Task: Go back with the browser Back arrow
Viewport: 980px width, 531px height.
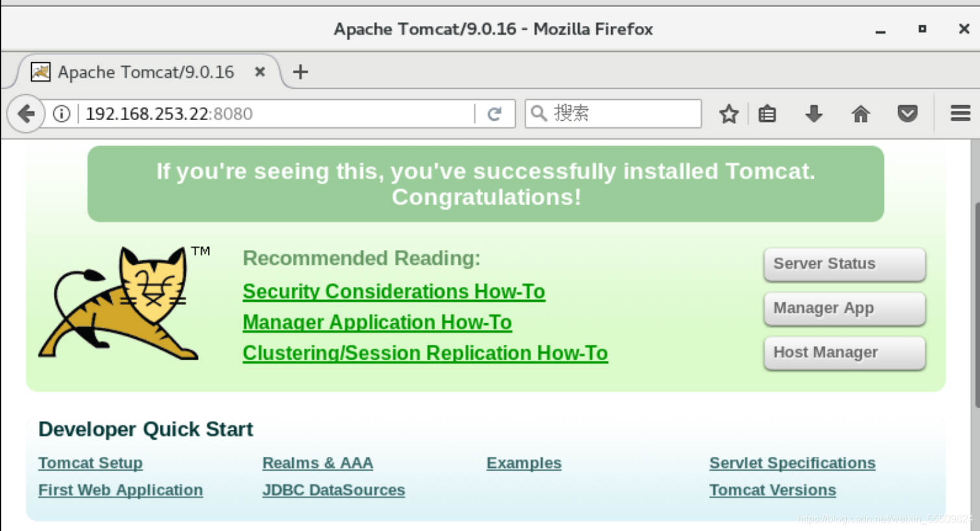Action: [25, 114]
